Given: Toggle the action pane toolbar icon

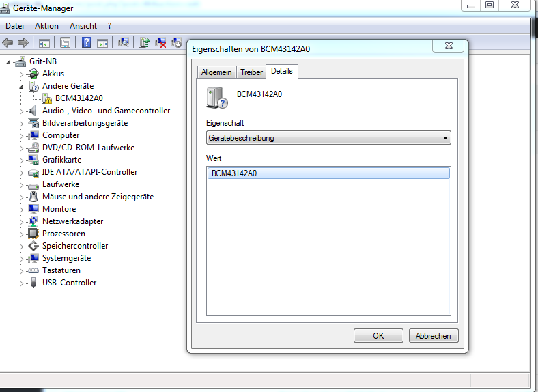Looking at the screenshot, I should 102,43.
